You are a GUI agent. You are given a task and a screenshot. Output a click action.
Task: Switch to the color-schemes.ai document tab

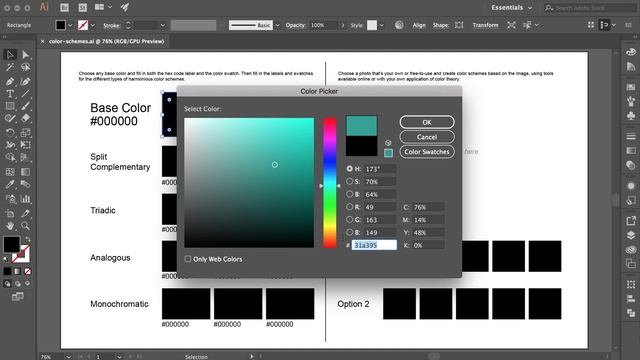107,41
